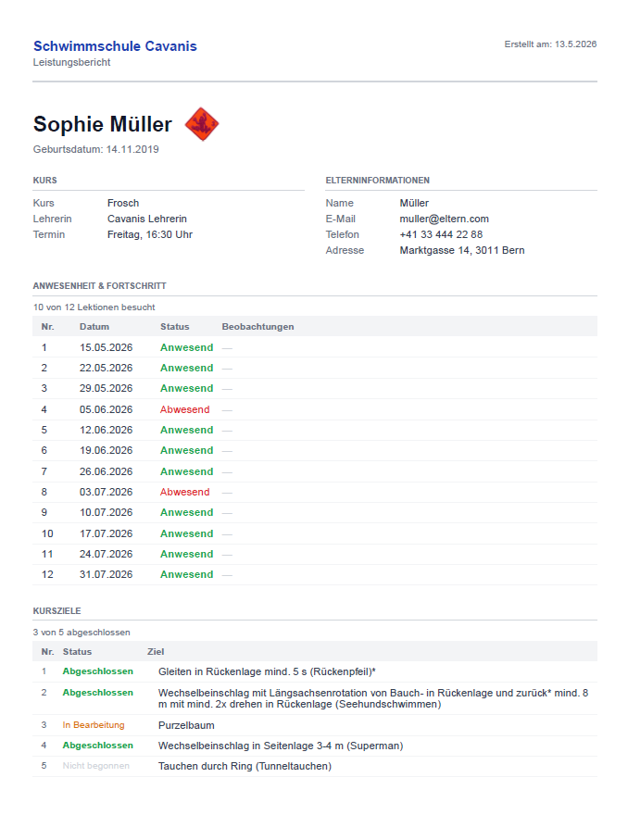Click the Datum column header
Image resolution: width=628 pixels, height=840 pixels.
click(94, 326)
